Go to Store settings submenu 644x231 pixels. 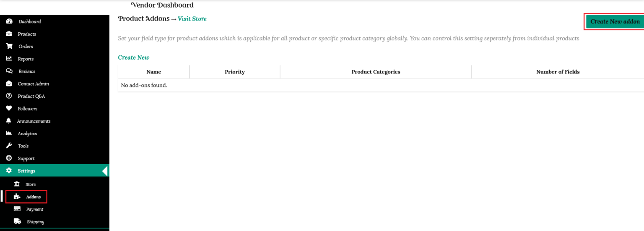[31, 184]
